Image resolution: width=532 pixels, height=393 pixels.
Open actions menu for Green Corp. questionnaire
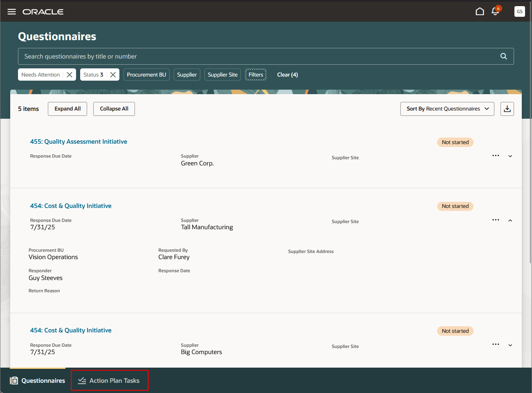496,156
